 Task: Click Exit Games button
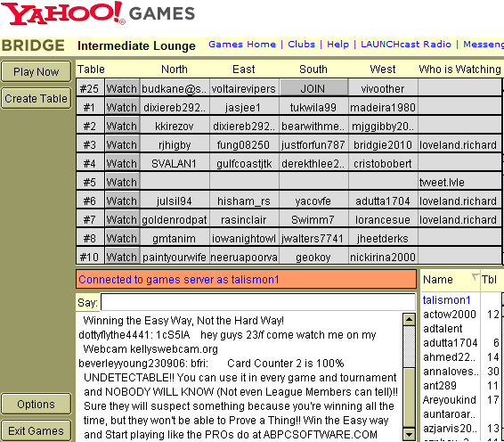pyautogui.click(x=36, y=430)
